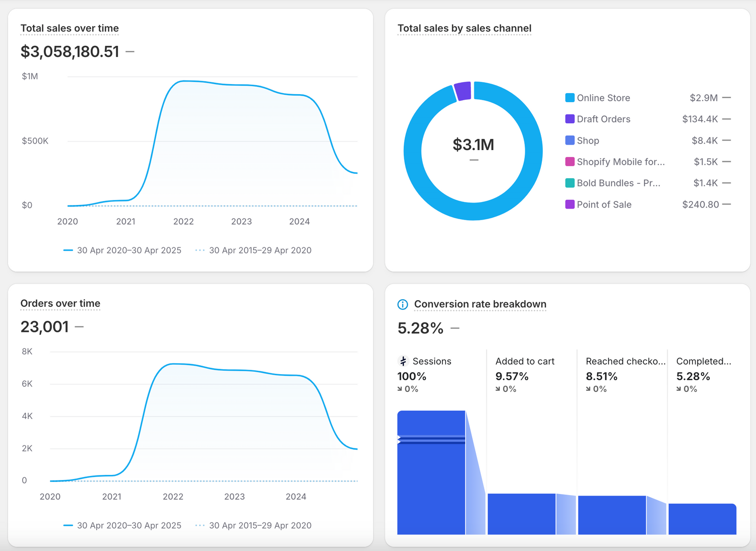Click the Shopify Mobile pink legend square
This screenshot has width=756, height=551.
coord(570,162)
